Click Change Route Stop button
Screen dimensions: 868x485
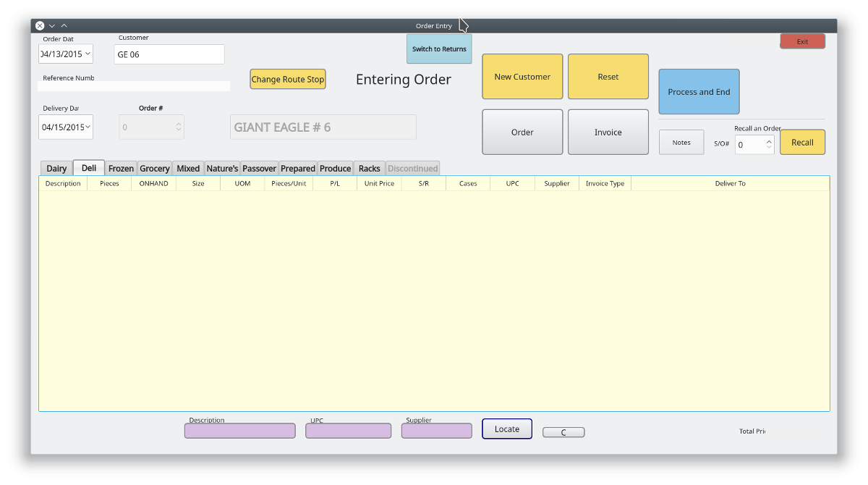pos(288,79)
